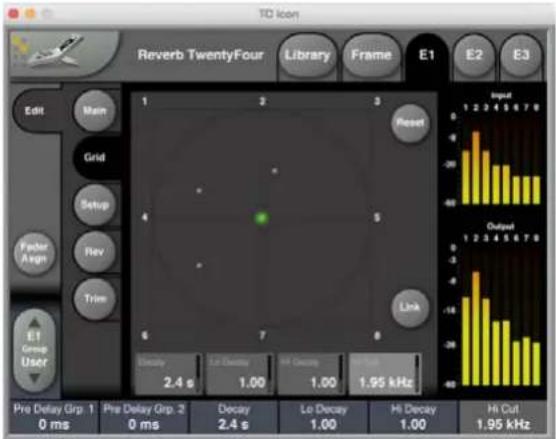Adjust the Lo Decay 1.00 grid fader

click(240, 374)
